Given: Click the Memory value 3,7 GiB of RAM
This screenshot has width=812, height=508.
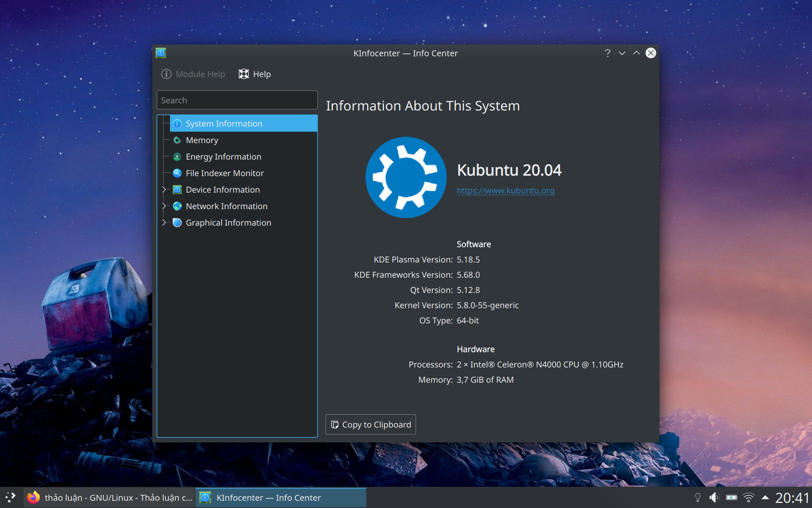Looking at the screenshot, I should [x=485, y=380].
